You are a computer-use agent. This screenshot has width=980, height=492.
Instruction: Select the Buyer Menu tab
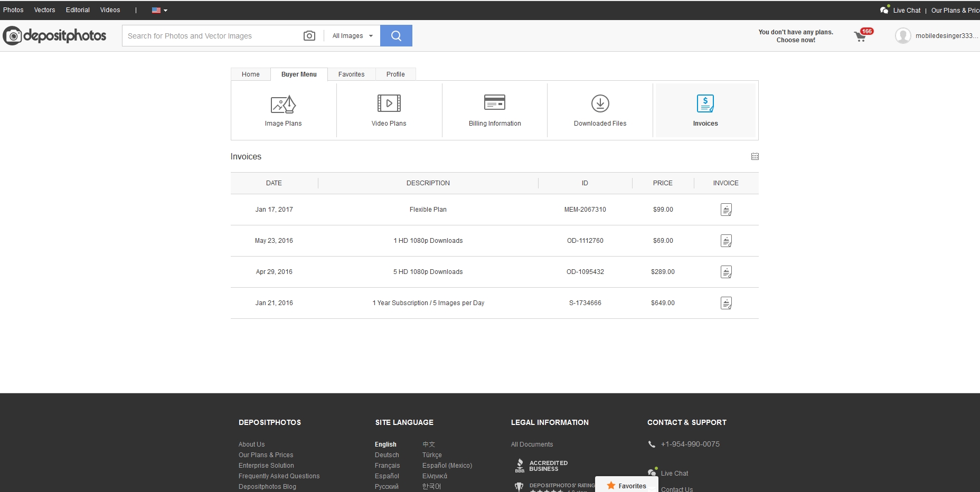[299, 74]
